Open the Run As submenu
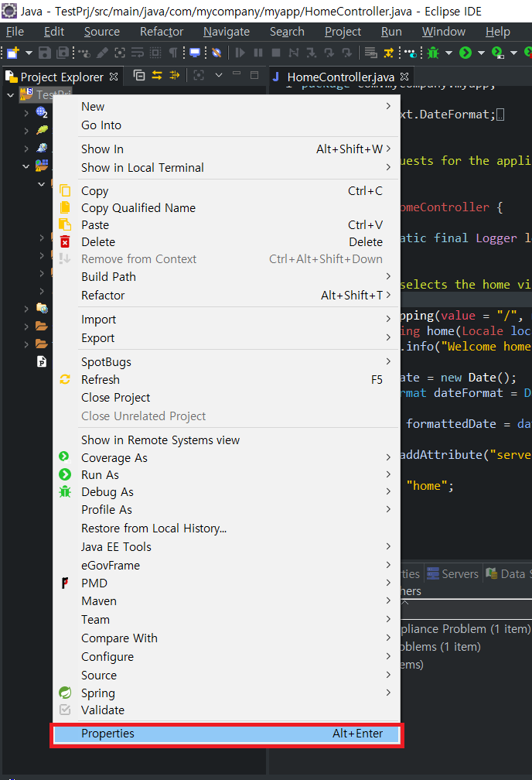532x780 pixels. [227, 475]
